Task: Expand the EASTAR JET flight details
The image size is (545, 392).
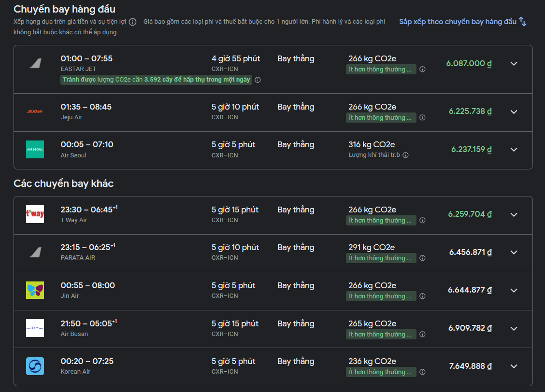Action: [514, 64]
